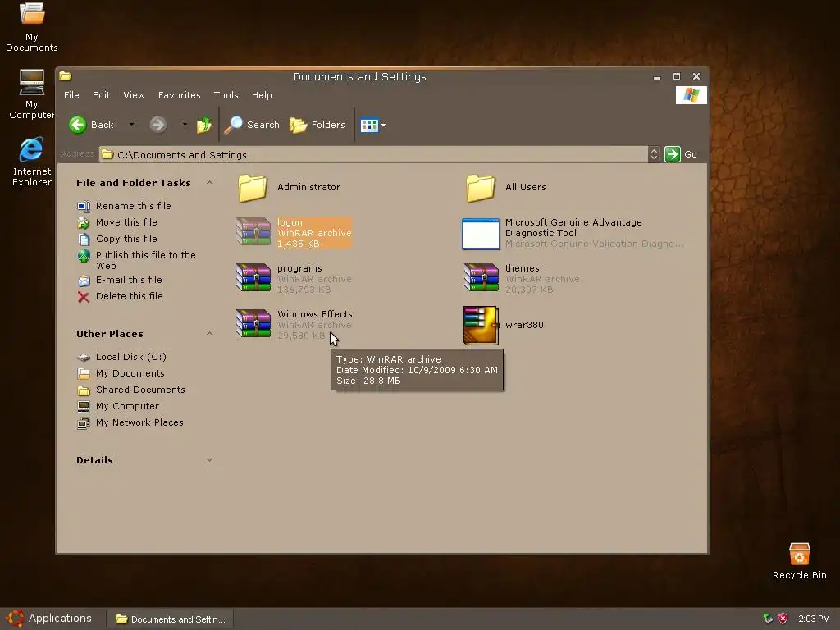Expand the address bar dropdown arrows
Screen dimensions: 840x630
654,154
